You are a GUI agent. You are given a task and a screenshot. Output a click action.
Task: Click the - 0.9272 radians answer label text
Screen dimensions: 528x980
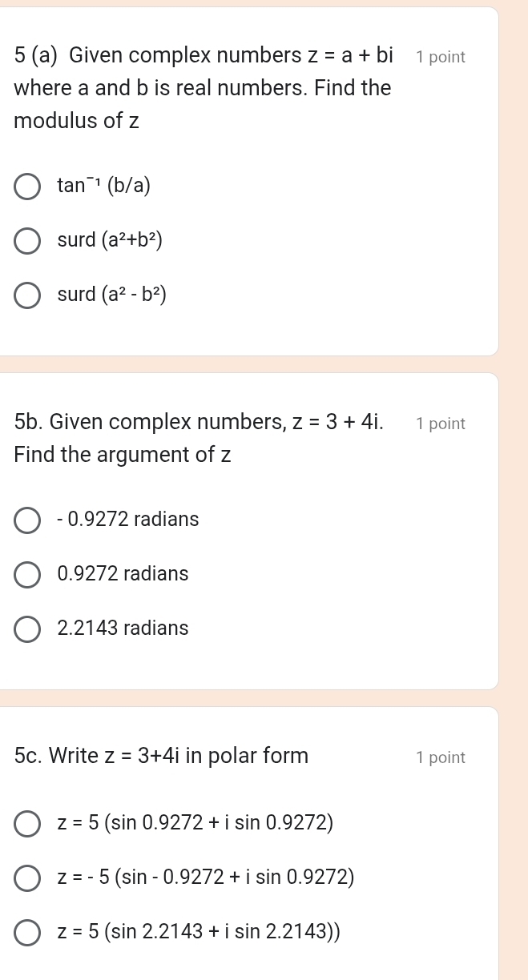click(x=128, y=520)
